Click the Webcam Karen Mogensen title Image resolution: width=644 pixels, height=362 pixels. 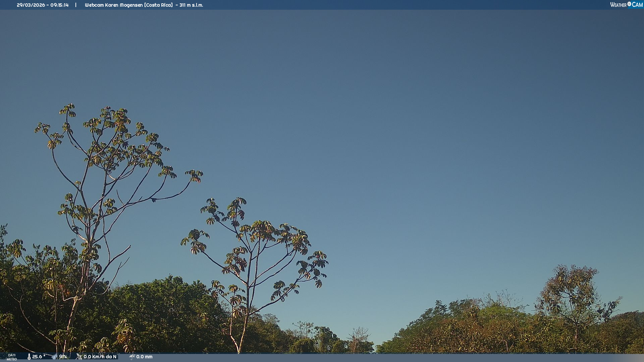click(114, 5)
